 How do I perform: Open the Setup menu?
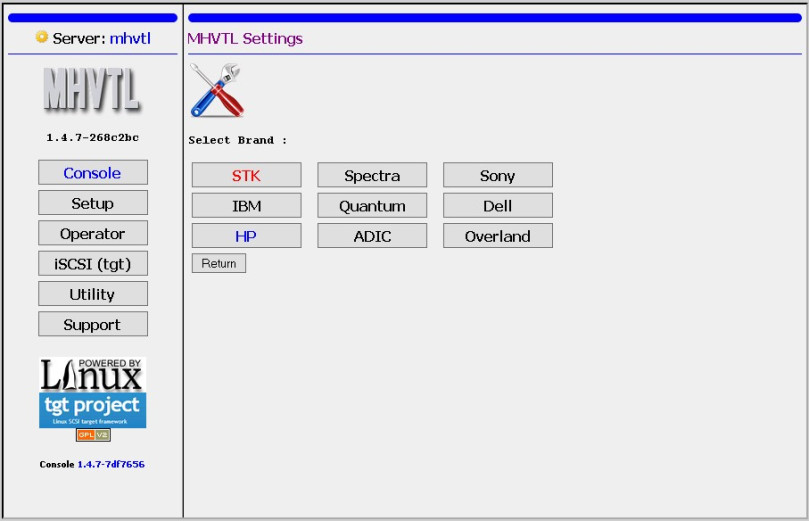(x=93, y=203)
